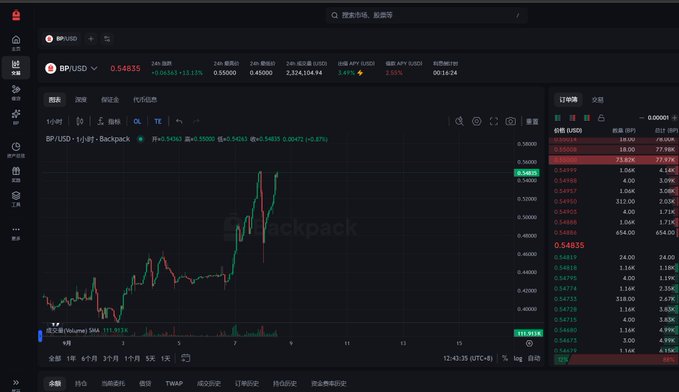This screenshot has width=679, height=392.
Task: Click the buy/sell ratio bar under order book
Action: tap(615, 360)
